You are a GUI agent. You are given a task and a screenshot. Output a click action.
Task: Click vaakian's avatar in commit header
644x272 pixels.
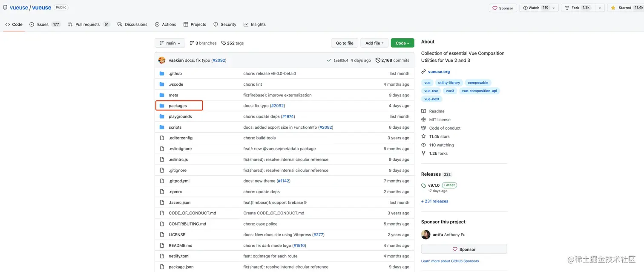pyautogui.click(x=162, y=60)
